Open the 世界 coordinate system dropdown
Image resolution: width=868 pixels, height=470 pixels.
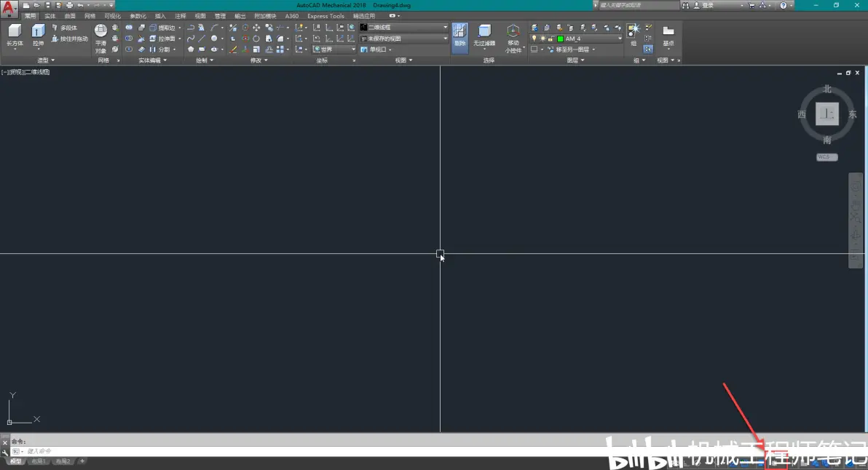pyautogui.click(x=334, y=49)
